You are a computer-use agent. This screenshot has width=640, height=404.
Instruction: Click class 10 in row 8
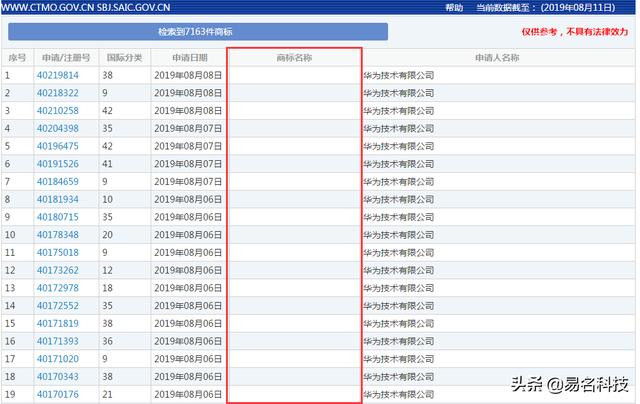107,200
